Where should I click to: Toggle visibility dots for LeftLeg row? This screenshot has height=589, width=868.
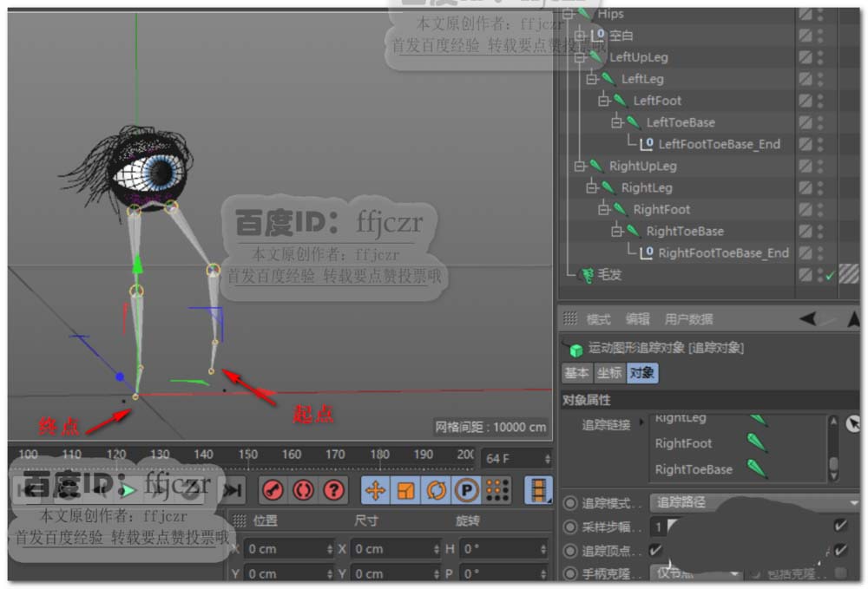pos(820,79)
